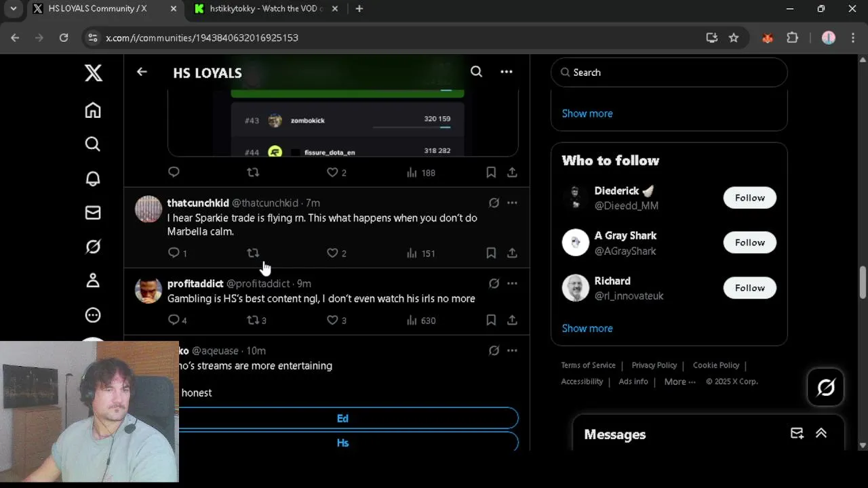This screenshot has height=488, width=868.
Task: Open Messages envelope in sidebar
Action: [93, 213]
